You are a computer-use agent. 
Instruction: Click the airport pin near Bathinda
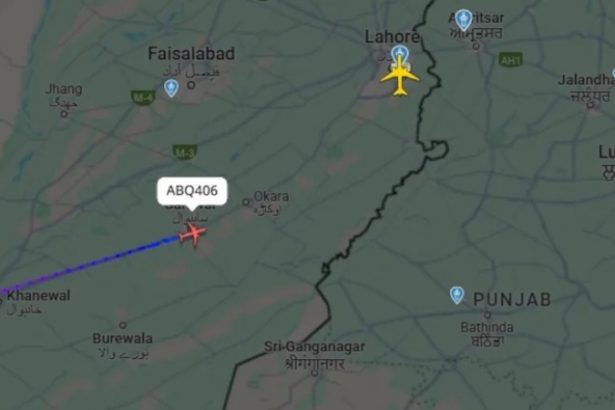457,295
